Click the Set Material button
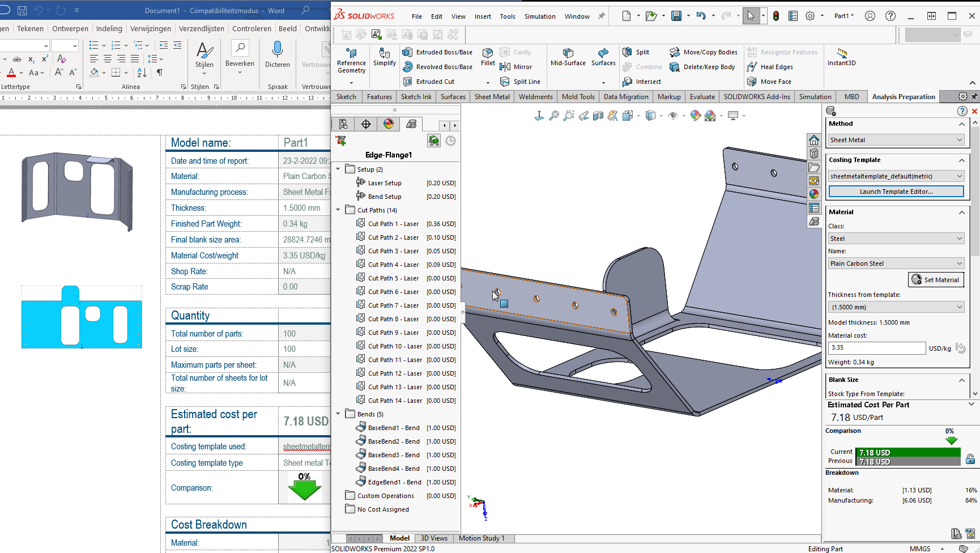Image resolution: width=980 pixels, height=553 pixels. 936,280
